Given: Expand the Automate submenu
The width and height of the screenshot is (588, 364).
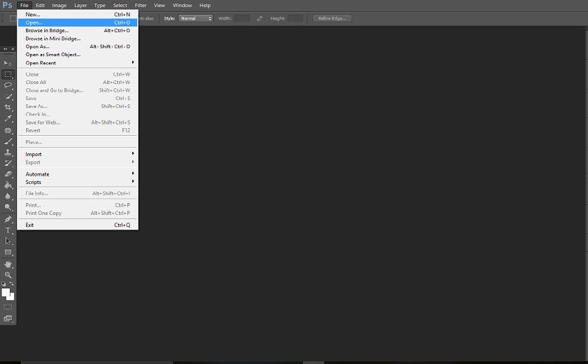Looking at the screenshot, I should coord(77,174).
